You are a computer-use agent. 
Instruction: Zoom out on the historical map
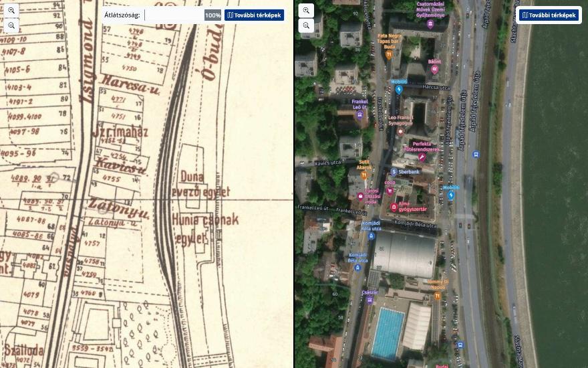11,25
